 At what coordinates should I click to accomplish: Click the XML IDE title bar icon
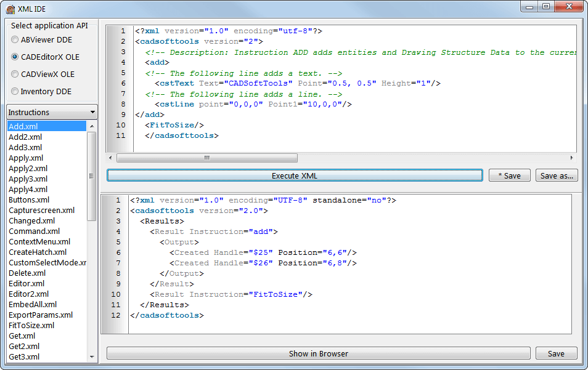click(10, 9)
